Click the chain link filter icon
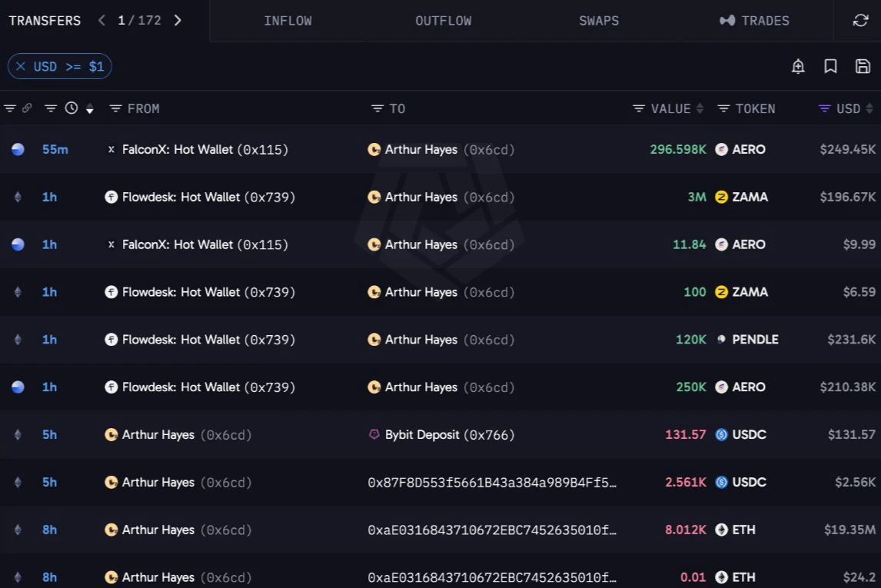The image size is (881, 588). coord(26,108)
